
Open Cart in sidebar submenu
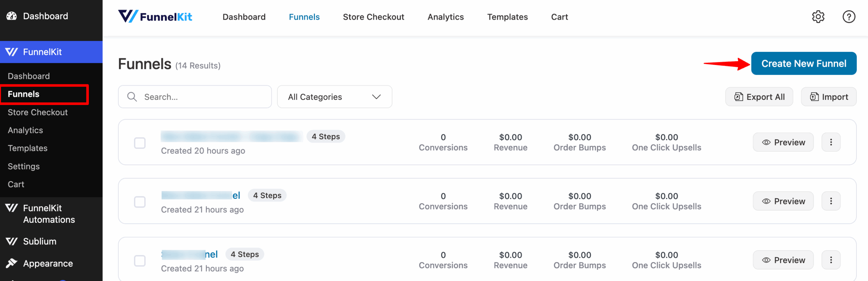click(x=16, y=185)
